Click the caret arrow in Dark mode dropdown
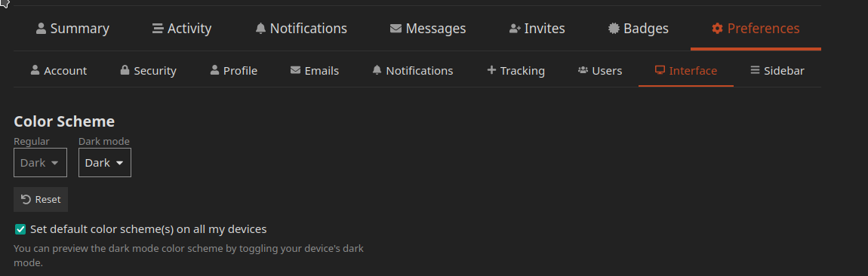868x276 pixels. pos(119,163)
